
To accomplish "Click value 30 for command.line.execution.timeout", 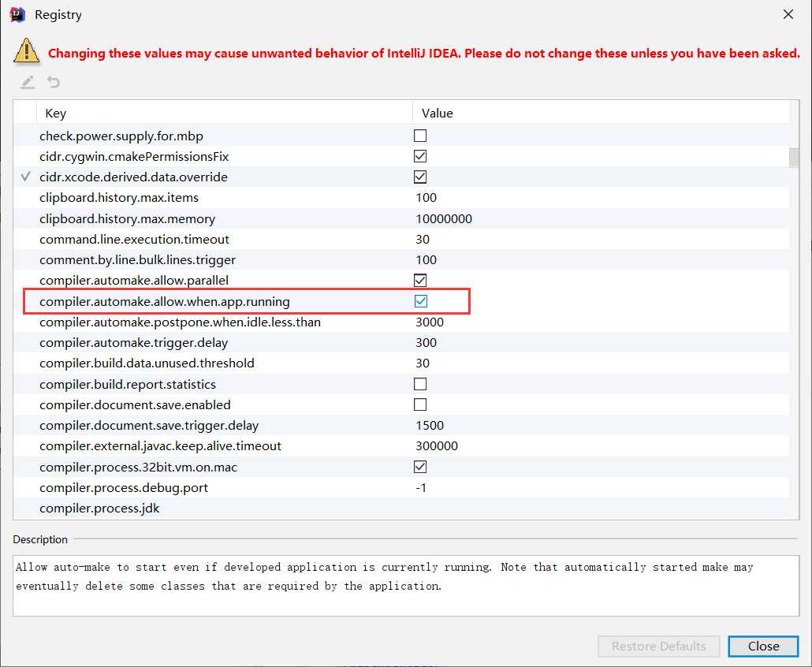I will (423, 239).
